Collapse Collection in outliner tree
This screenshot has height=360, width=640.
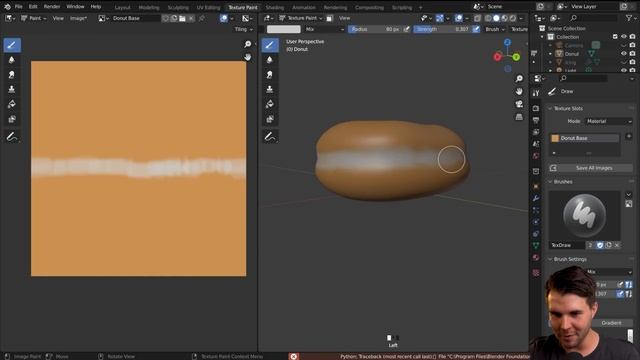pos(542,37)
